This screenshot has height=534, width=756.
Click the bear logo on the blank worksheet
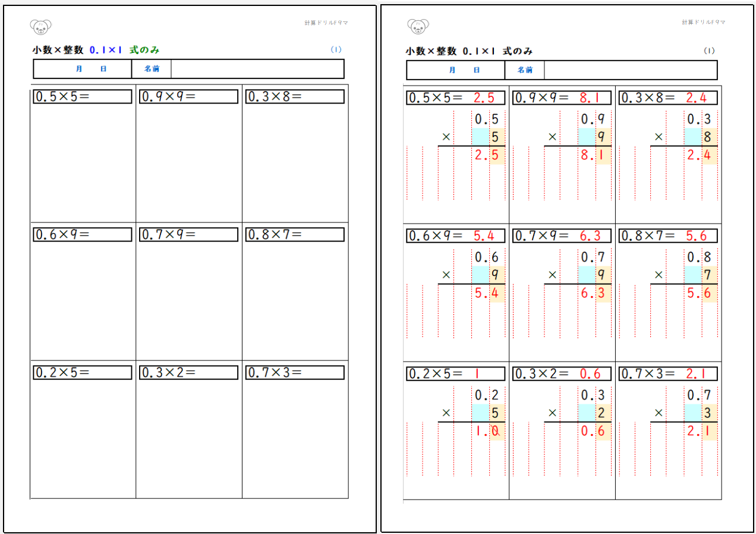(x=40, y=26)
